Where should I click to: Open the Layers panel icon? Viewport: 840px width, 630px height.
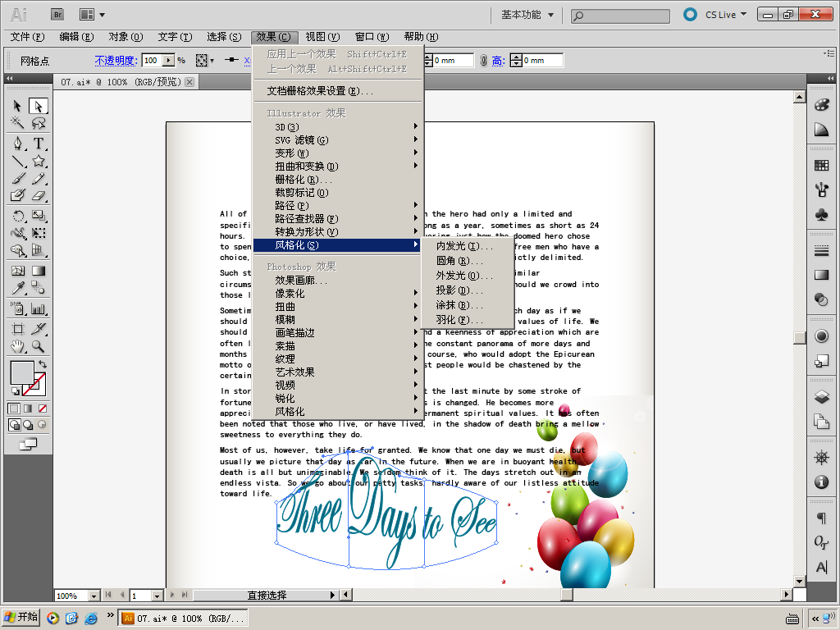point(821,396)
